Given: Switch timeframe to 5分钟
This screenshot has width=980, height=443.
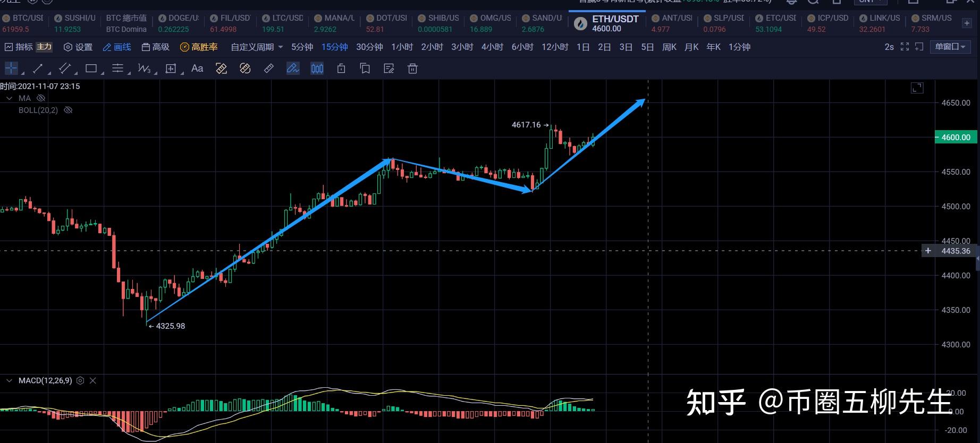Looking at the screenshot, I should point(302,47).
